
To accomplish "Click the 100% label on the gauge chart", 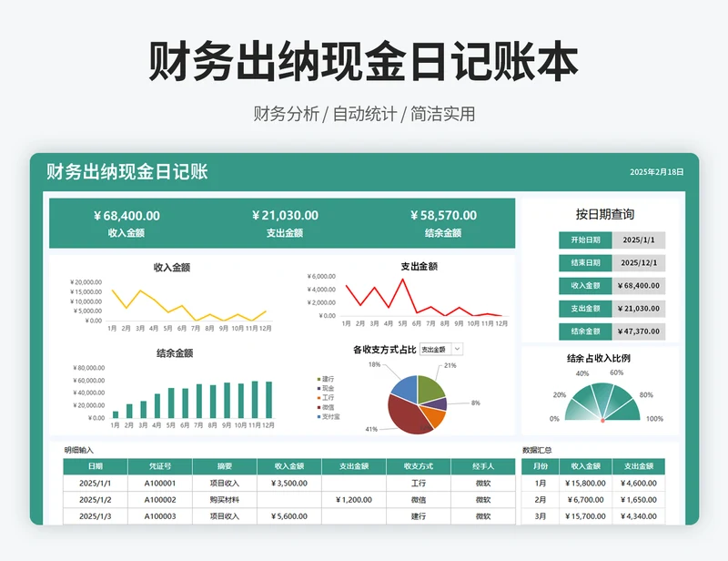I will (654, 419).
